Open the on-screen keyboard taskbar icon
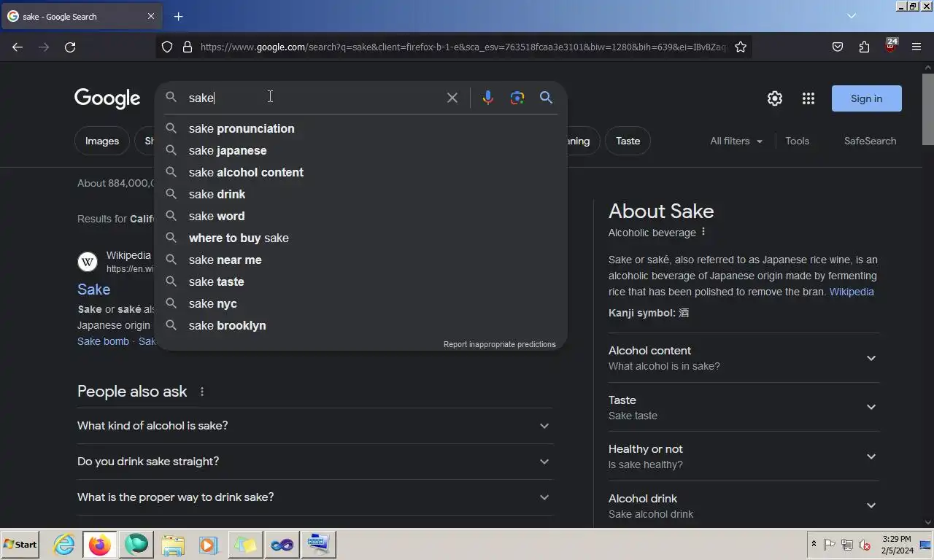This screenshot has height=560, width=934. (x=318, y=545)
